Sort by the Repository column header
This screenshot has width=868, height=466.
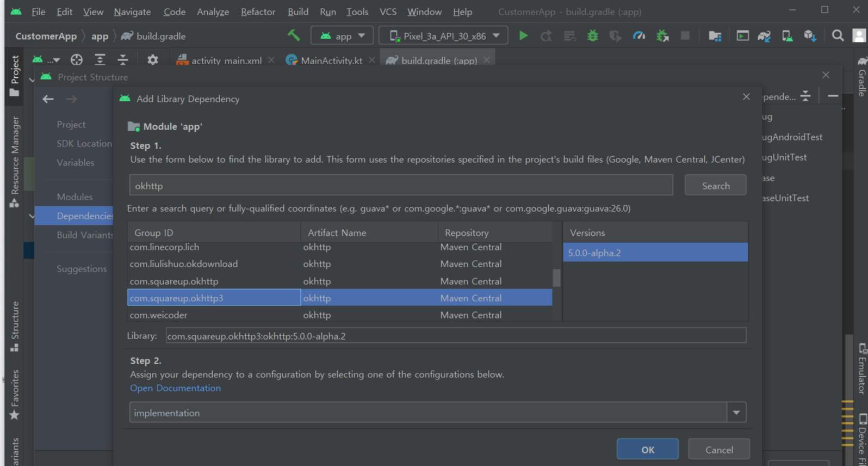(495, 232)
